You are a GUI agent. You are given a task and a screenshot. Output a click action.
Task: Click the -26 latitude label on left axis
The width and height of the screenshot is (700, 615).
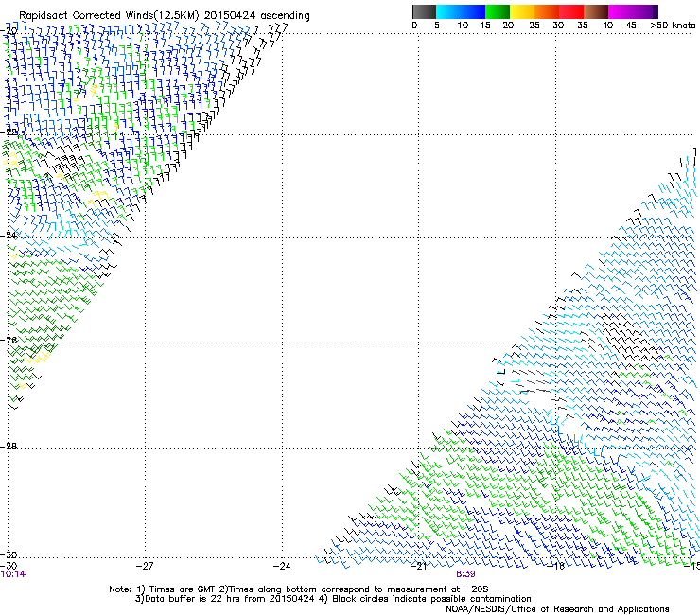pyautogui.click(x=9, y=341)
